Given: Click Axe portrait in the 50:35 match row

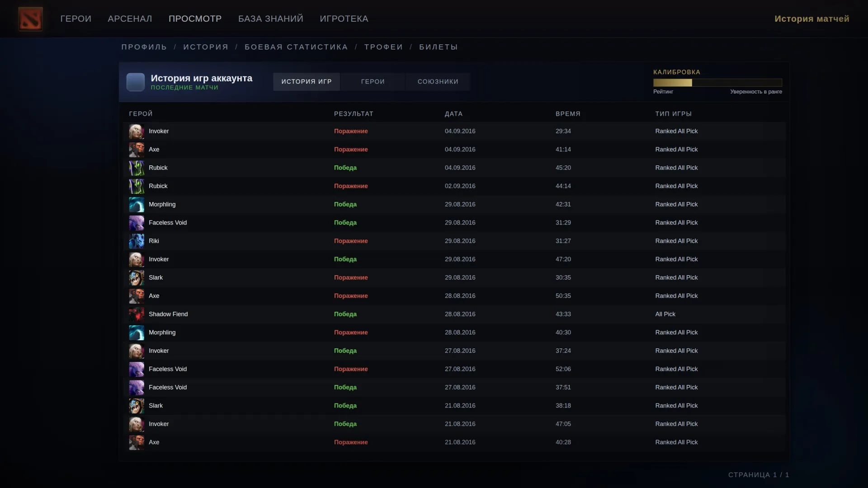Looking at the screenshot, I should pos(137,296).
